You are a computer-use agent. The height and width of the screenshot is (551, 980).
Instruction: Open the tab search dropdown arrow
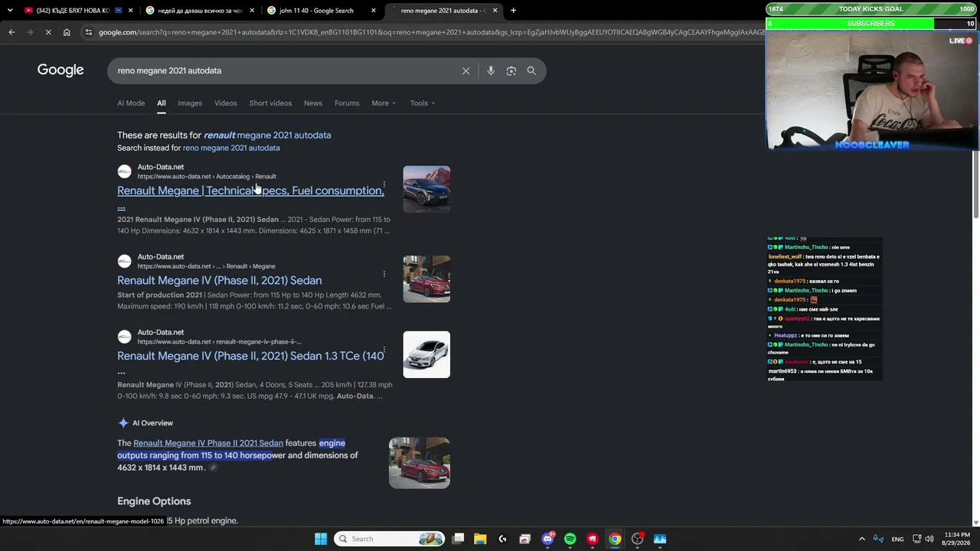click(x=10, y=11)
